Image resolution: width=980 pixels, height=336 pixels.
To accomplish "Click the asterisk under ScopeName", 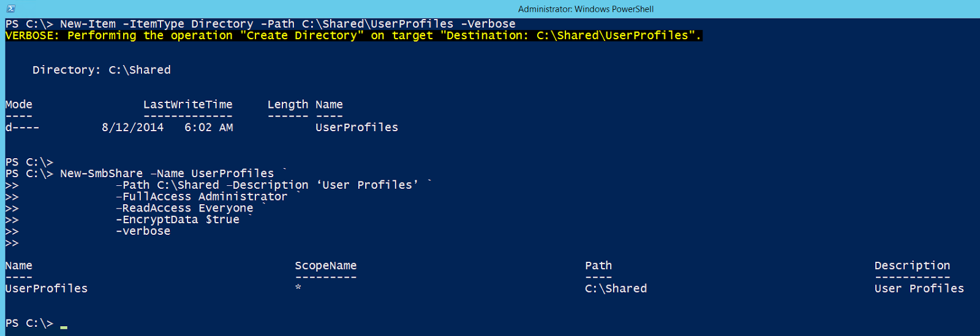I will 298,288.
